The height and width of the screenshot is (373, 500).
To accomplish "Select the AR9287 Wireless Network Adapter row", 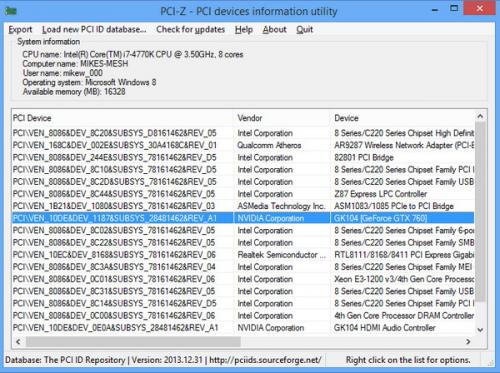I will pyautogui.click(x=243, y=145).
